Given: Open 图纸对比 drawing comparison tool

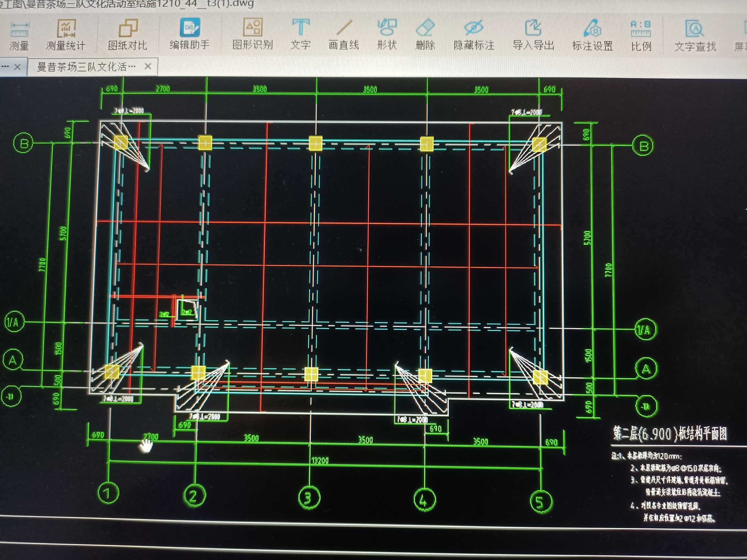Looking at the screenshot, I should tap(128, 35).
